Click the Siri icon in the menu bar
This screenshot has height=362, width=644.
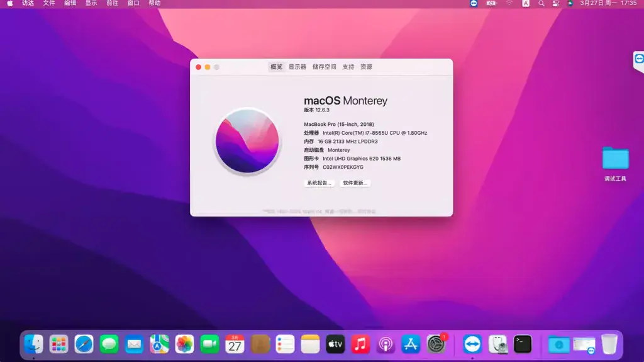point(570,3)
